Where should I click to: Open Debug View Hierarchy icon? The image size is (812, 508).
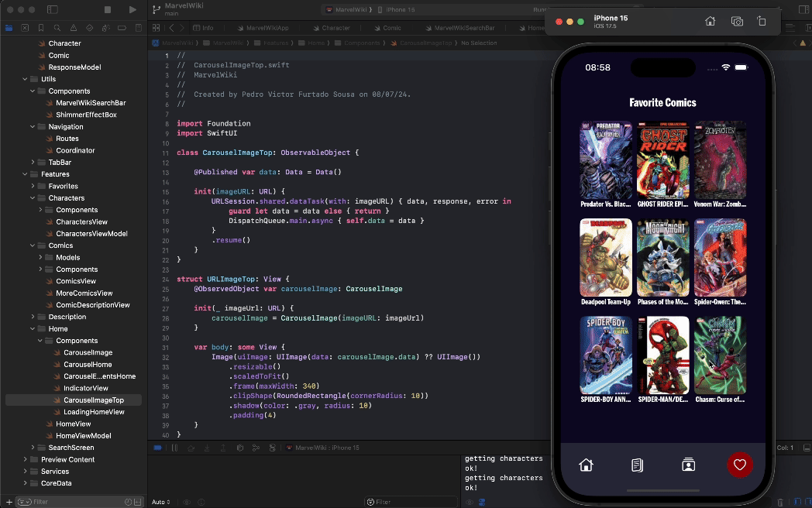(239, 448)
